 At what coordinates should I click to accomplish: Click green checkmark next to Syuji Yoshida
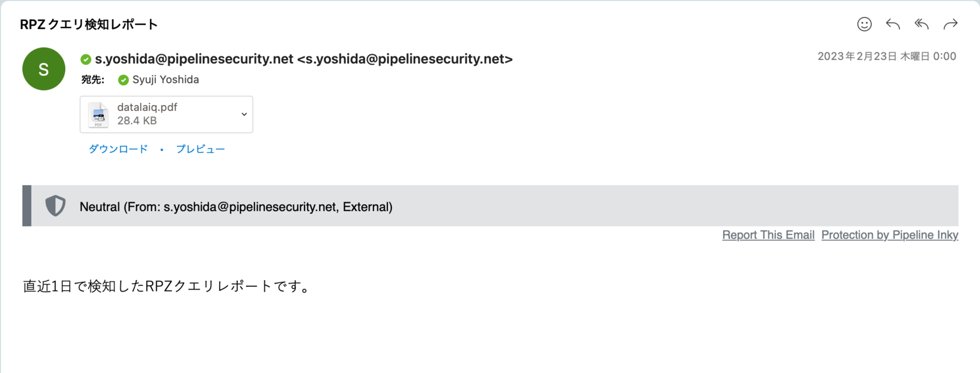click(123, 80)
